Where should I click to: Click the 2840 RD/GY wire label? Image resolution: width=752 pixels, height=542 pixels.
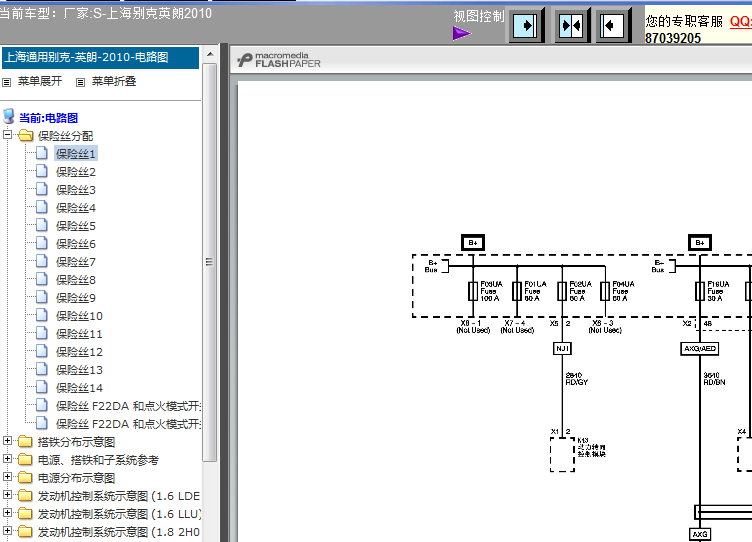click(x=576, y=379)
